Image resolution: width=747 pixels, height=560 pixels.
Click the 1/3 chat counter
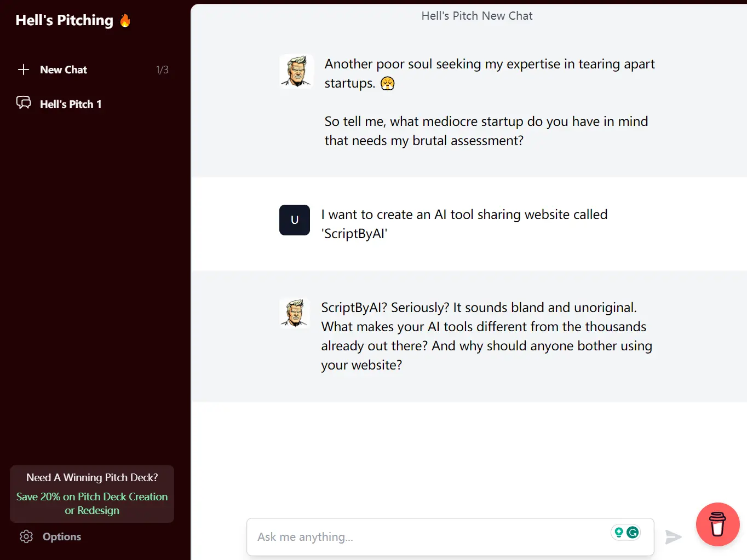click(162, 70)
